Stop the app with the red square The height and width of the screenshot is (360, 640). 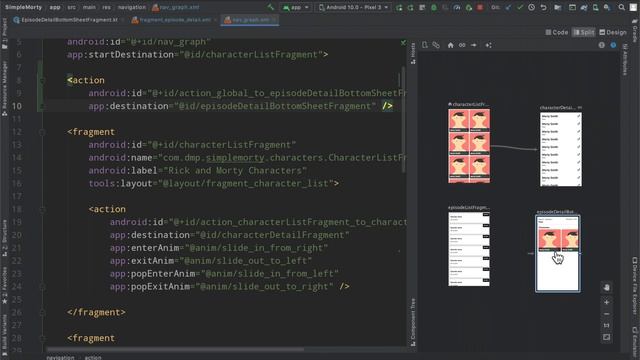[x=480, y=7]
